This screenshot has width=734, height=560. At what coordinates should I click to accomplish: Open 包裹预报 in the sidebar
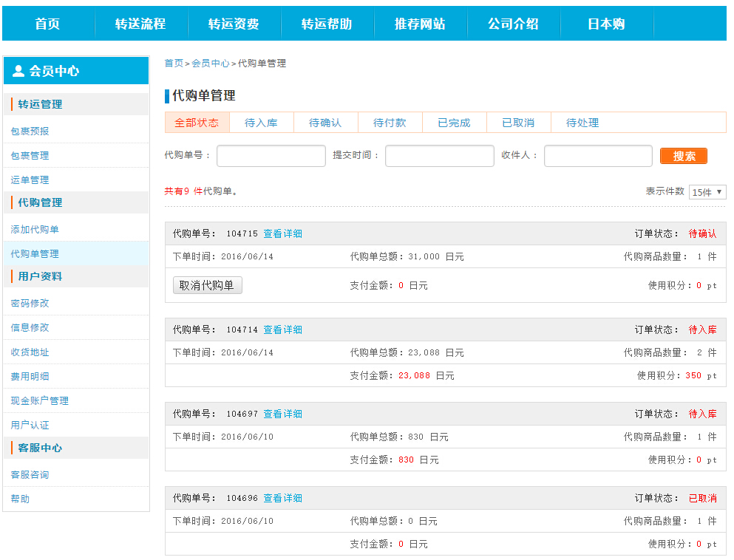[30, 131]
